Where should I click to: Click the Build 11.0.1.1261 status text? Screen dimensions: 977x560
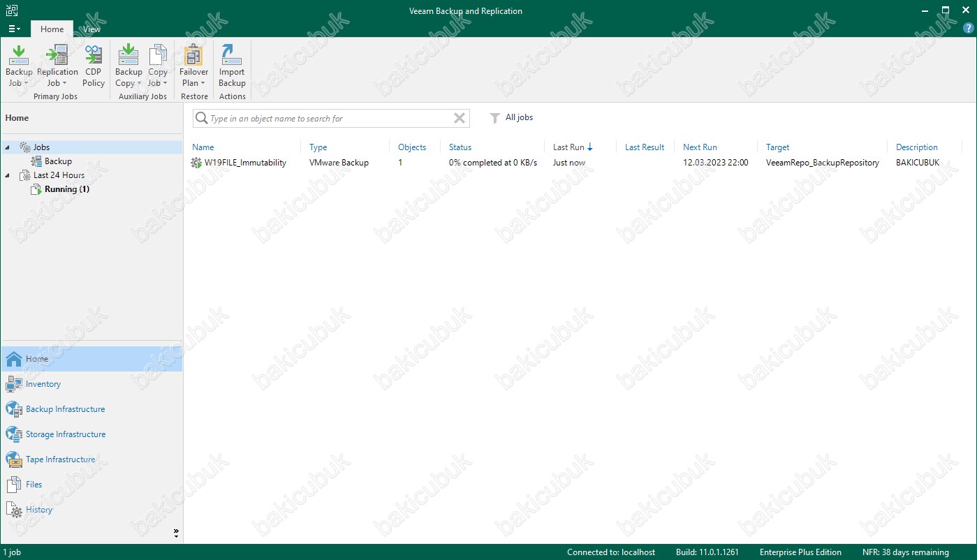708,552
